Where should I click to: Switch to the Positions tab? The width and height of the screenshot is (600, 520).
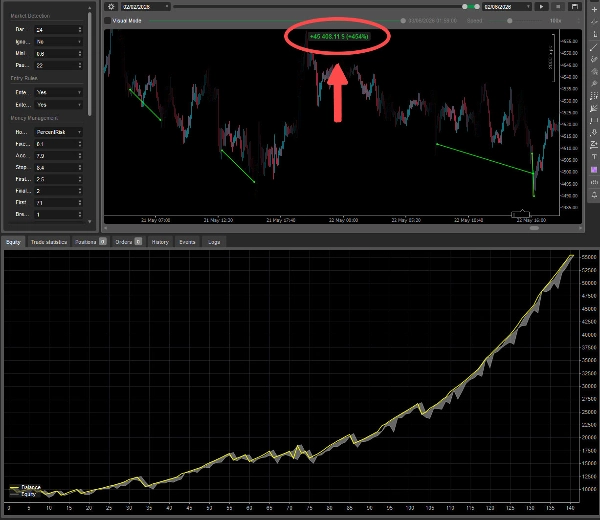90,242
